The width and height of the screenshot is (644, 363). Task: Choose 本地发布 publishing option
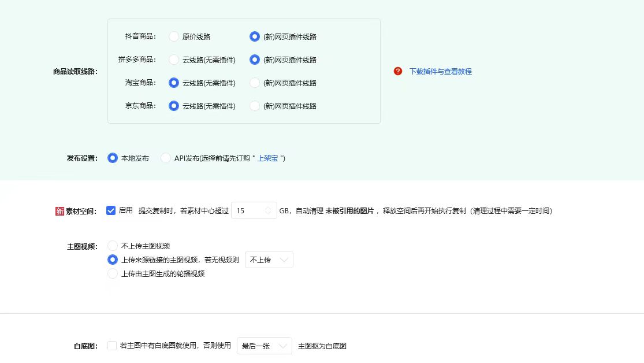tap(113, 157)
